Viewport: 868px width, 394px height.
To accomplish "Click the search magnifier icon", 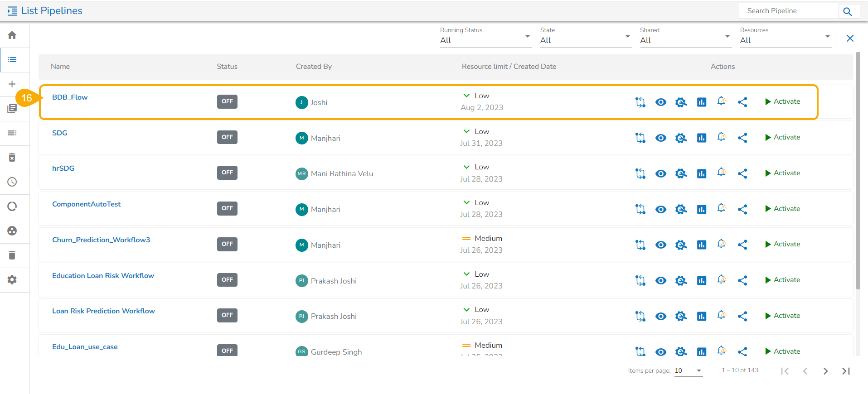I will (x=848, y=11).
